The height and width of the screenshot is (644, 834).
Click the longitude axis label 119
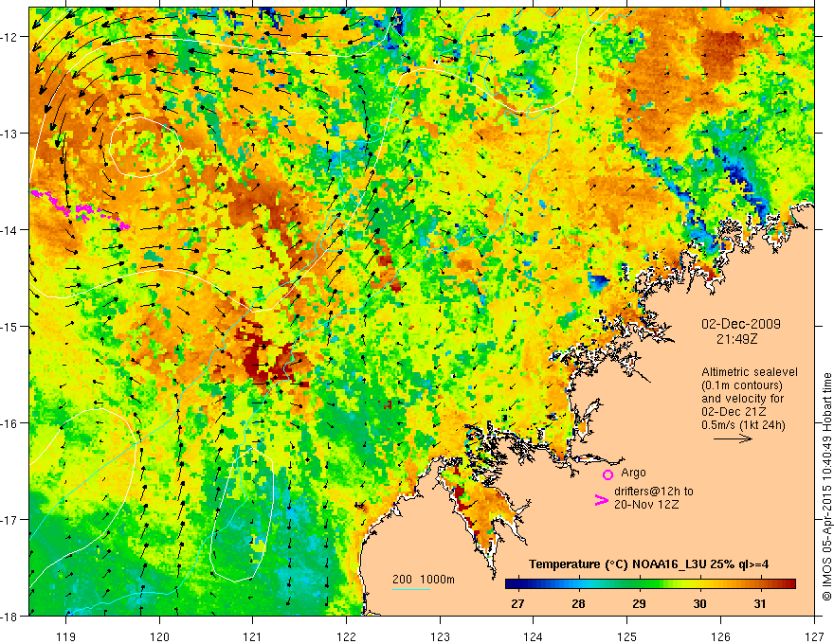[66, 637]
